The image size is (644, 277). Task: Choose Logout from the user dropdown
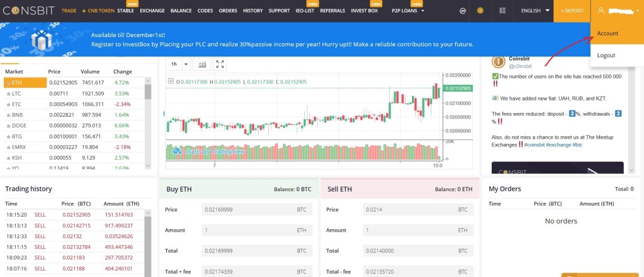[606, 55]
